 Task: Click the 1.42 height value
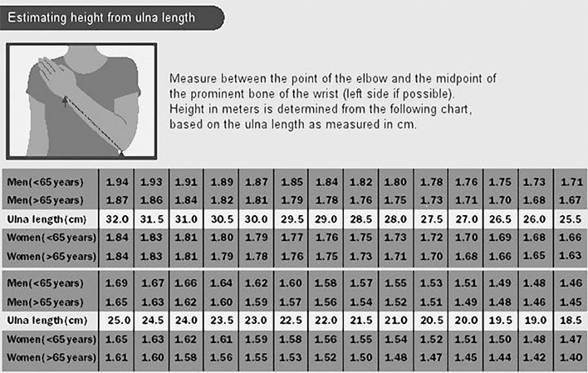point(535,356)
